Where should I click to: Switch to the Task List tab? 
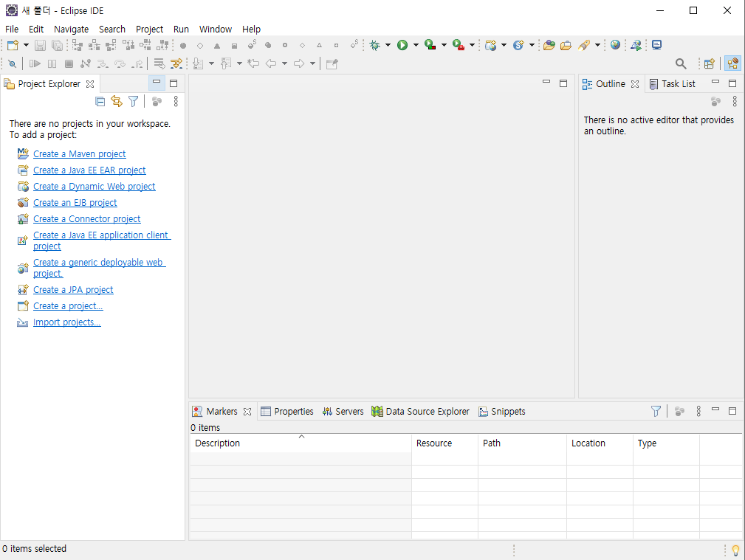pyautogui.click(x=673, y=84)
